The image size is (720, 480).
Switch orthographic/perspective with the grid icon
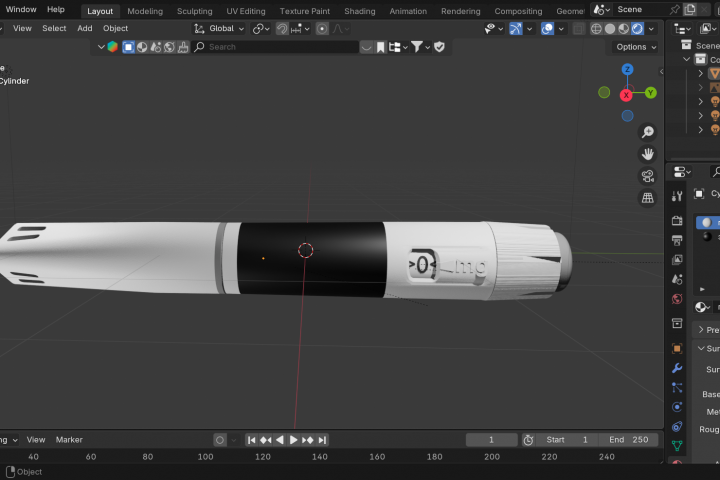point(647,198)
